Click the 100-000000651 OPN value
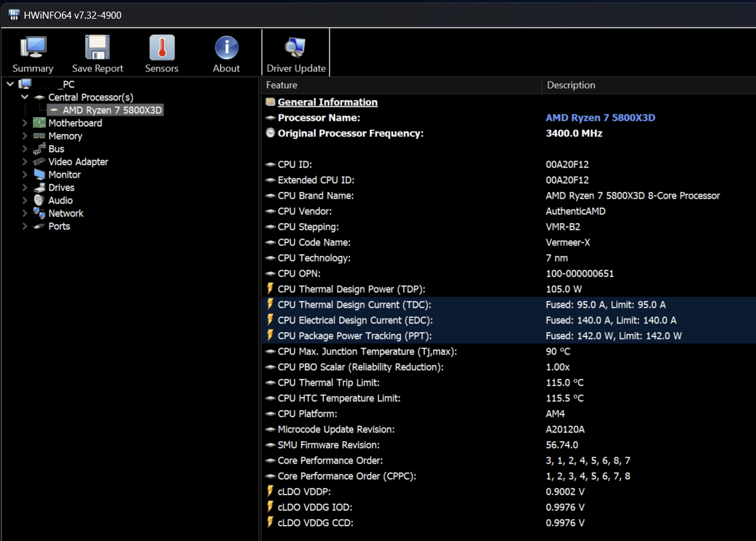Screen dimensions: 756x541 [579, 273]
